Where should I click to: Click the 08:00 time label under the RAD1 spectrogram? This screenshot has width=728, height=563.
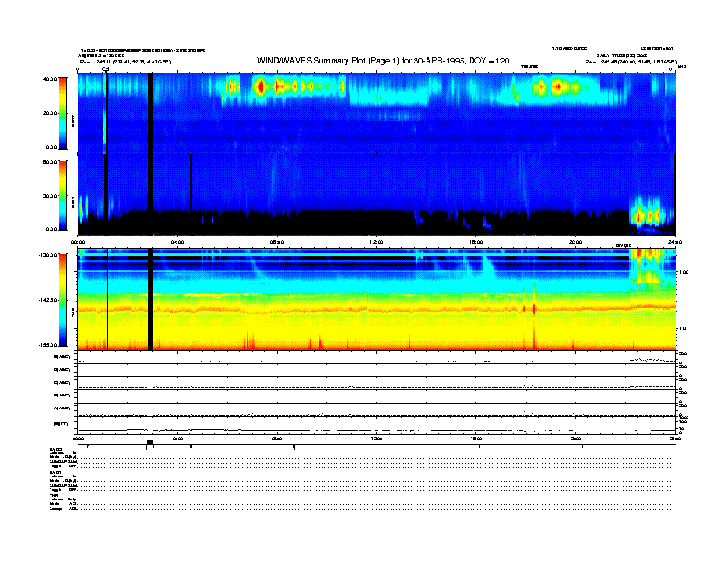click(x=277, y=242)
